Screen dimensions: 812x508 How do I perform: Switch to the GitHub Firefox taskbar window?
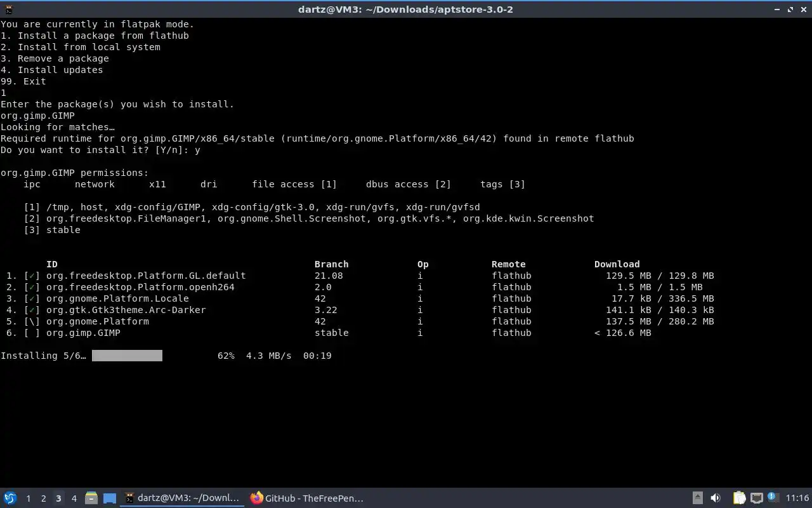[308, 498]
